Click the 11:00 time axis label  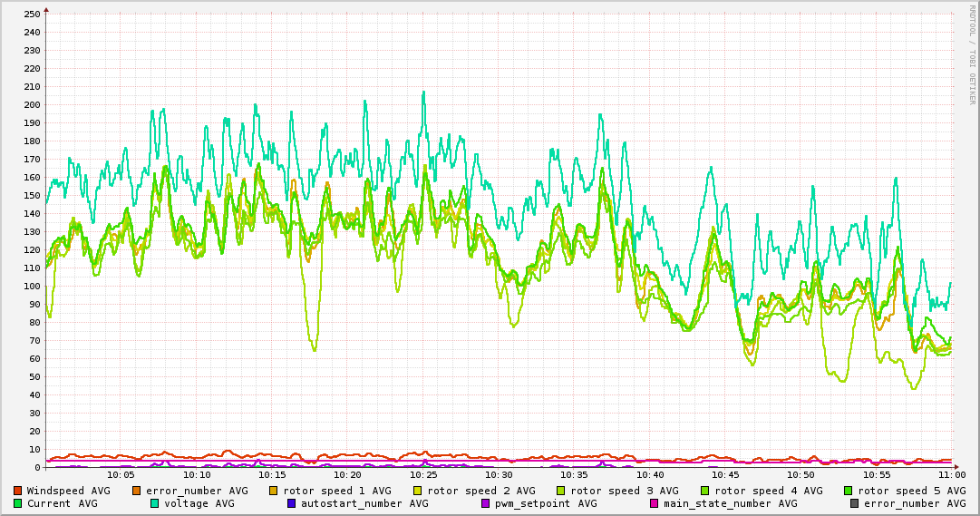pyautogui.click(x=952, y=475)
